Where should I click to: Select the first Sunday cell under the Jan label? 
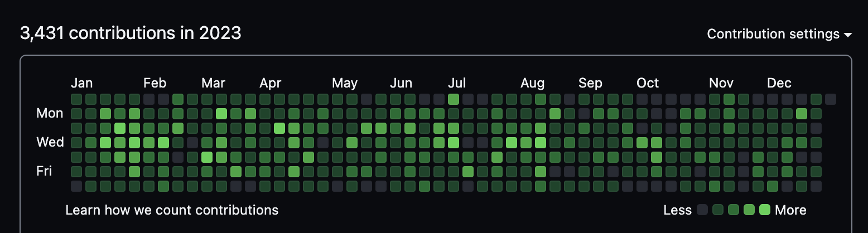click(x=76, y=99)
